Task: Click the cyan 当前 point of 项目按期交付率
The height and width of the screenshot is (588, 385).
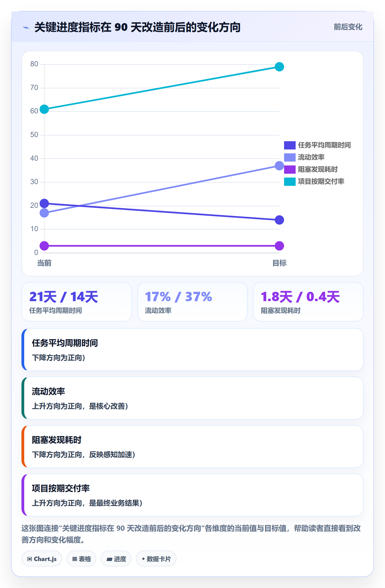Action: pyautogui.click(x=44, y=109)
